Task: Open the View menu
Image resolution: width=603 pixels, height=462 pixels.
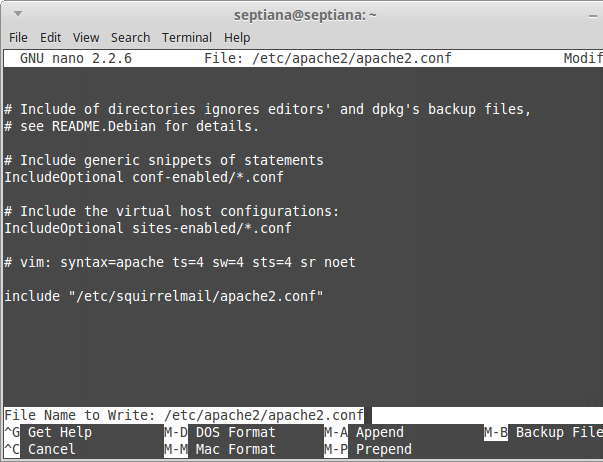Action: pos(86,37)
